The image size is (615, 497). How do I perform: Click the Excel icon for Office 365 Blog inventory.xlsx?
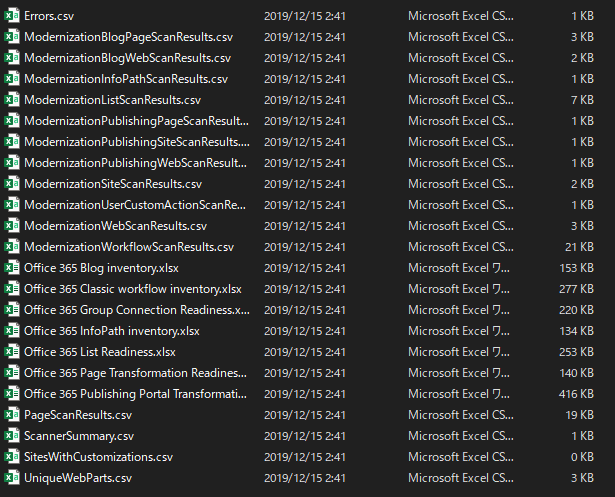coord(12,267)
